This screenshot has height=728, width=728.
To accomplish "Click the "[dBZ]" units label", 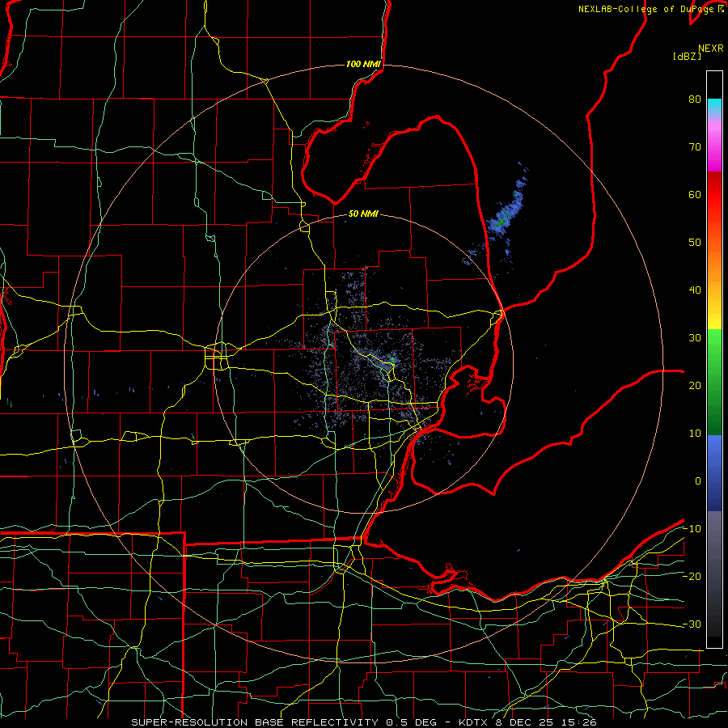I will [687, 57].
